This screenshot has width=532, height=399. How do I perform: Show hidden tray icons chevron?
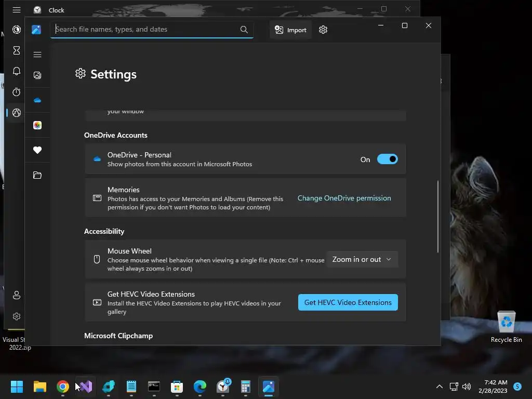point(440,387)
